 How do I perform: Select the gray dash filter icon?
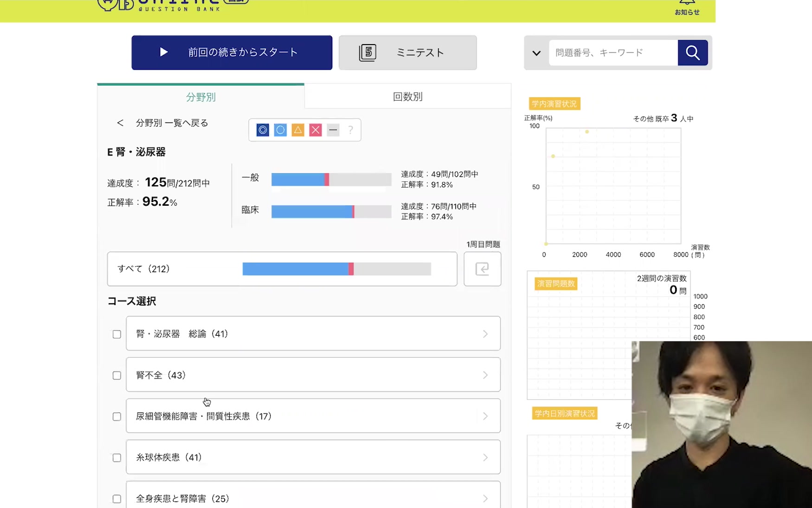(x=333, y=130)
